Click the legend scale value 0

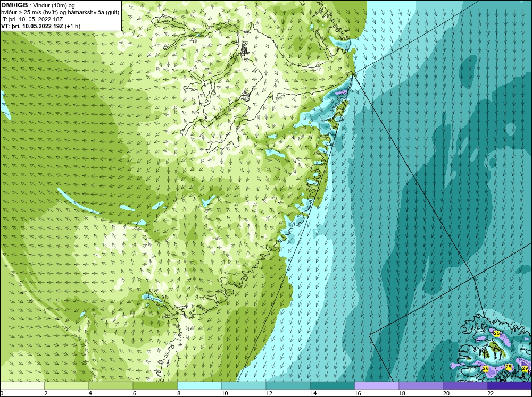[x=2, y=393]
